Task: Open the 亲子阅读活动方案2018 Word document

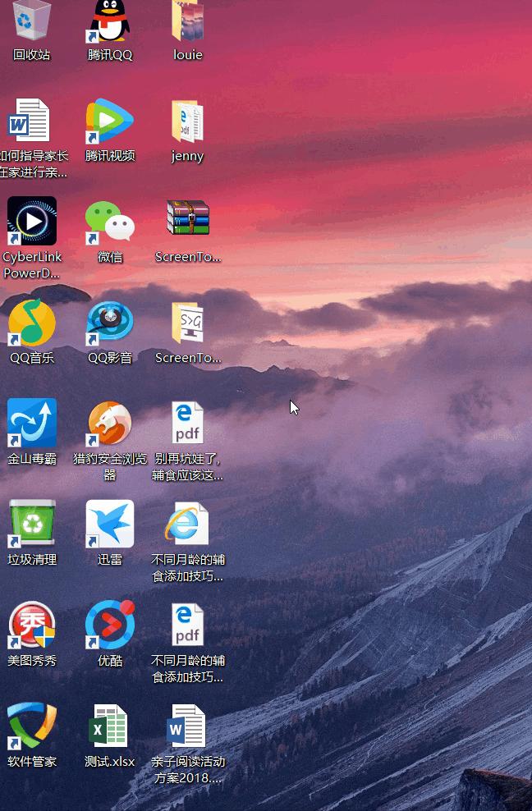Action: tap(188, 726)
